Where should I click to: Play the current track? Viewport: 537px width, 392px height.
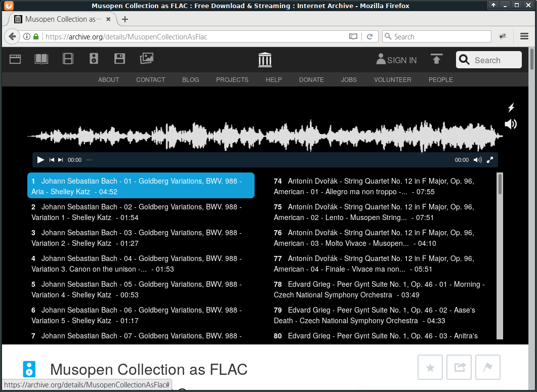40,160
